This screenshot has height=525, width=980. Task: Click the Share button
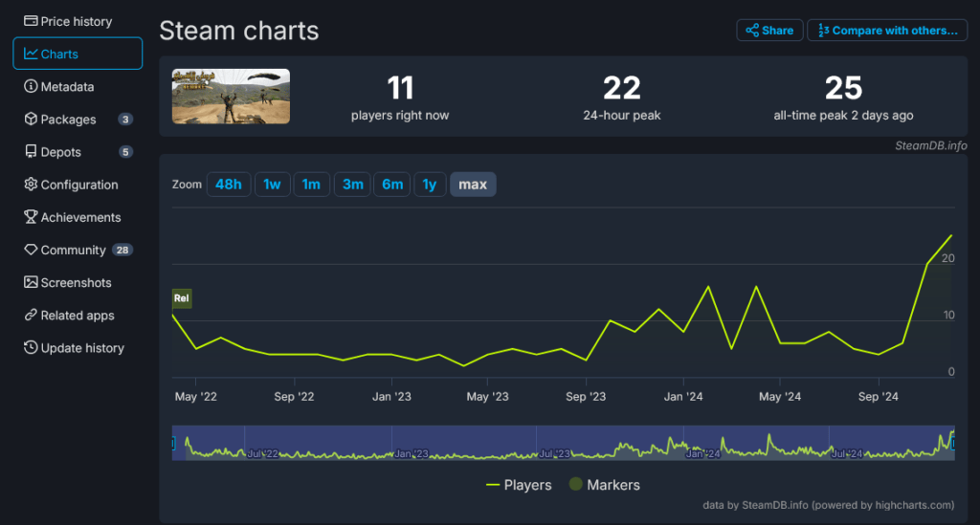point(769,30)
